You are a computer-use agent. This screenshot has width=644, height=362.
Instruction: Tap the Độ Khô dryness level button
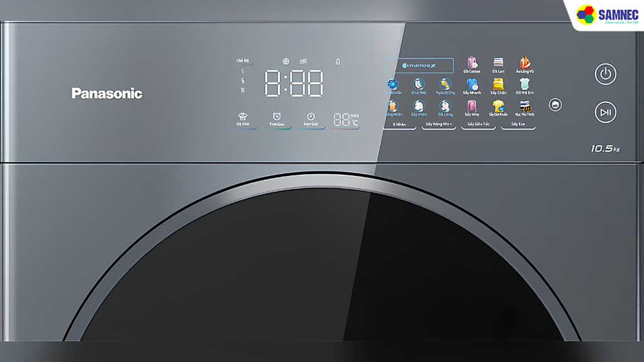[x=243, y=120]
